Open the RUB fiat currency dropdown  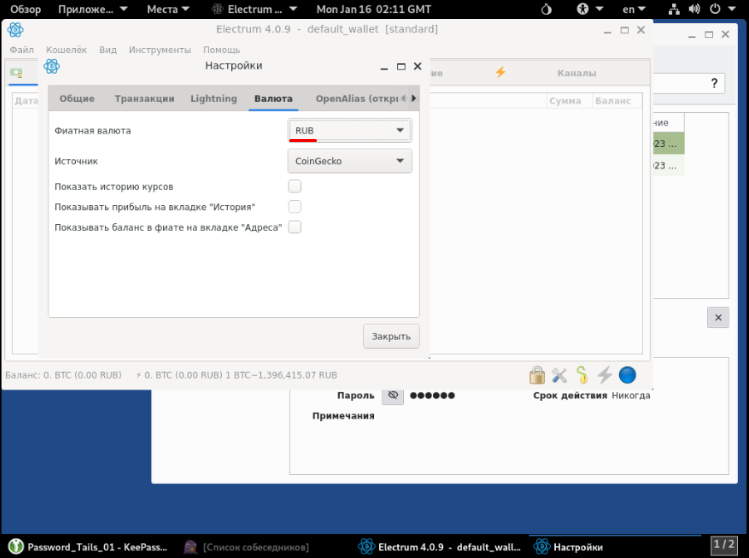[x=350, y=131]
